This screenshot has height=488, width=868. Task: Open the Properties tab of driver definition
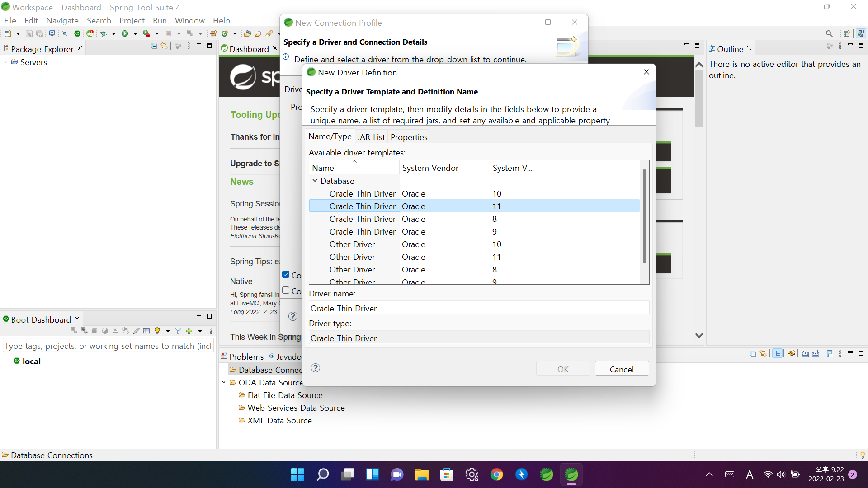[x=409, y=137]
